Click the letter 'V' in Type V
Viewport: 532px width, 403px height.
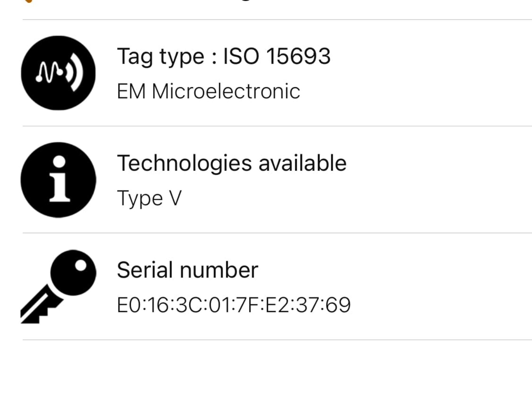(x=176, y=198)
